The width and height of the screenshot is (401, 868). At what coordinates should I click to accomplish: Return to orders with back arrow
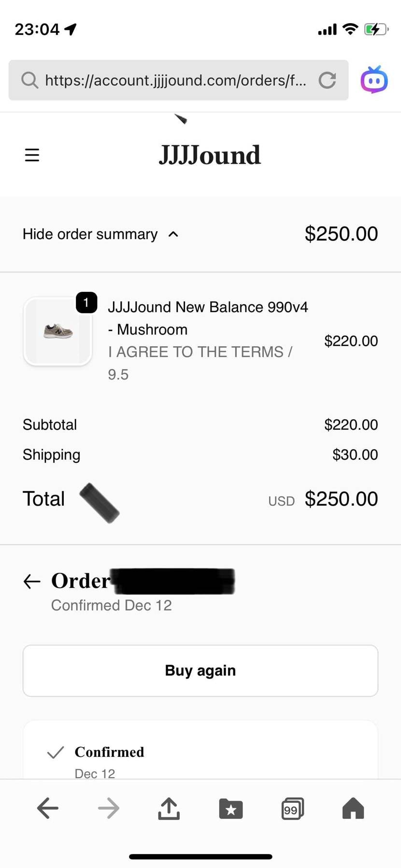(x=32, y=581)
